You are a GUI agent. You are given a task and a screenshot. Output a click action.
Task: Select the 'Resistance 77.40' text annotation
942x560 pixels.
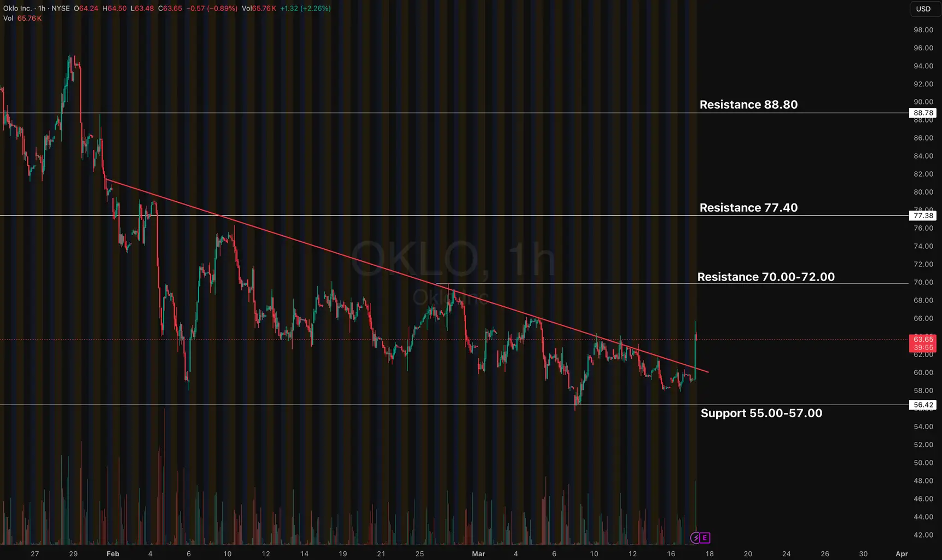point(748,207)
